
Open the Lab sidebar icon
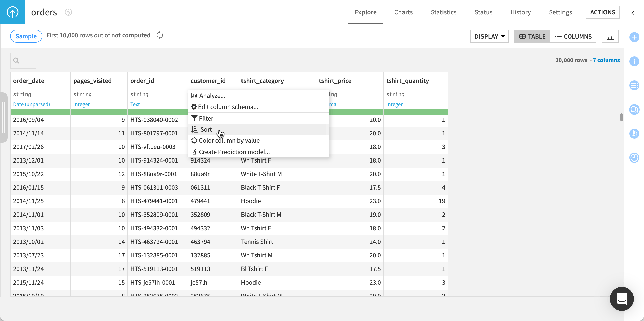pos(634,134)
